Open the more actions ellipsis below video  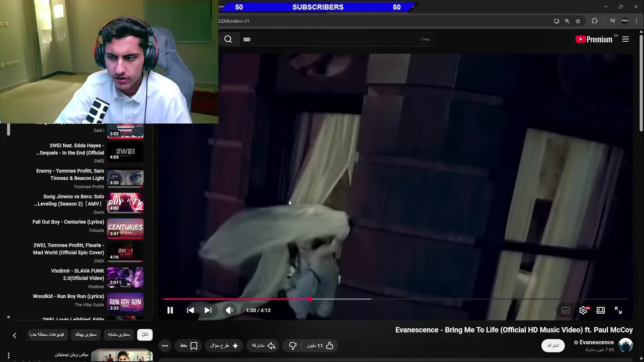[165, 345]
